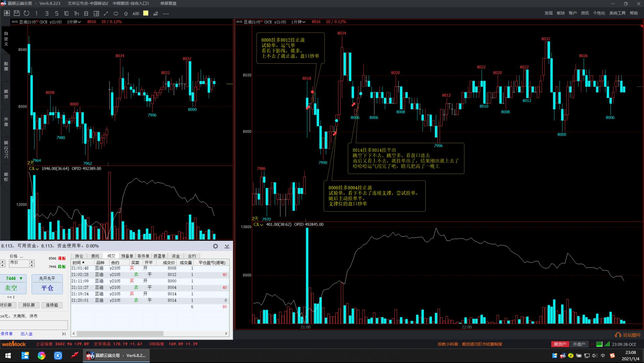This screenshot has height=363, width=644.
Task: Switch to the 5-minute period button
Action: (x=56, y=13)
